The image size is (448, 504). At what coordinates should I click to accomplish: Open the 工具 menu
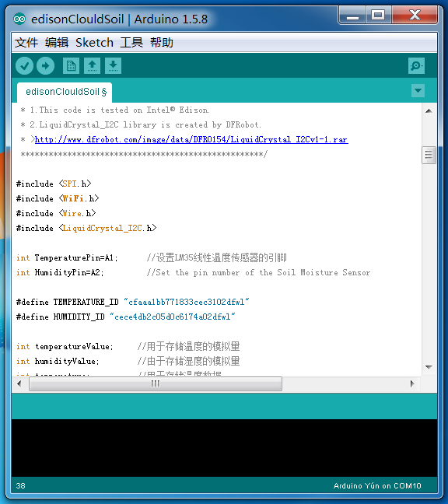[131, 43]
